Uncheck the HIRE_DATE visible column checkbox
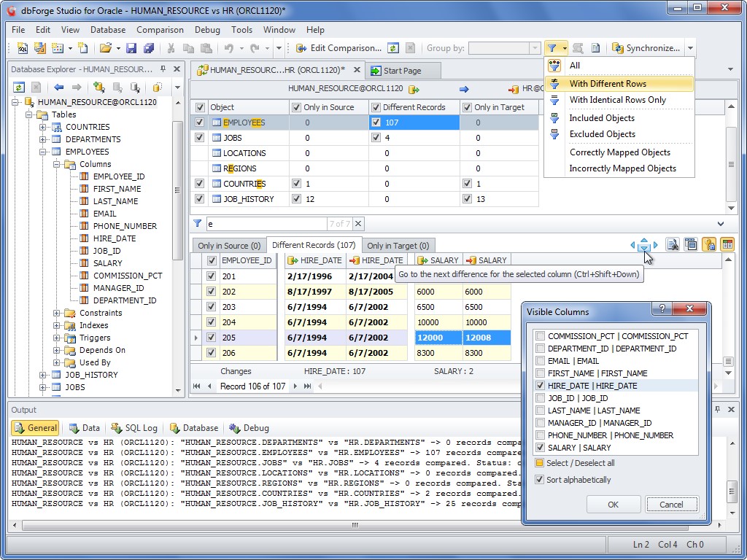The height and width of the screenshot is (560, 747). coord(540,385)
